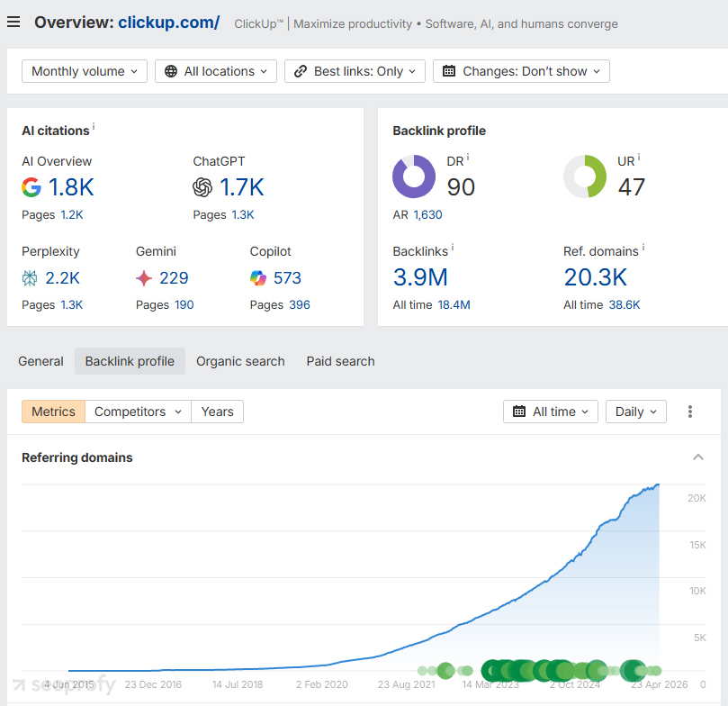Click AI Overview Pages 1.2K link
The height and width of the screenshot is (706, 728).
click(x=72, y=215)
